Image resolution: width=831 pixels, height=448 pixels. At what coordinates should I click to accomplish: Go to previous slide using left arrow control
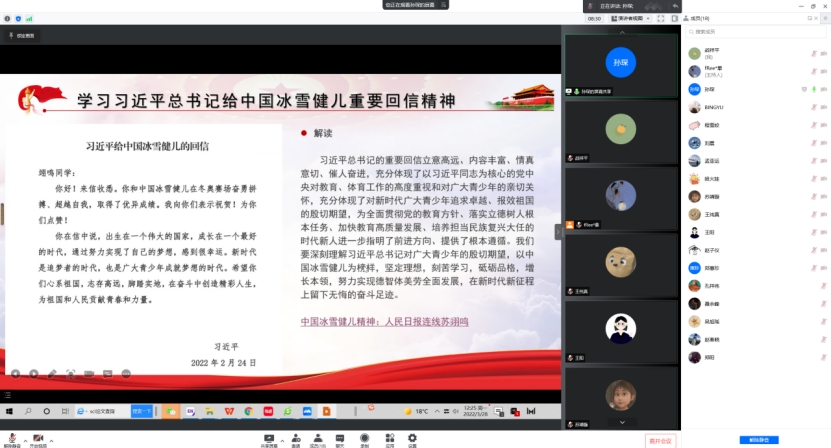click(x=16, y=373)
